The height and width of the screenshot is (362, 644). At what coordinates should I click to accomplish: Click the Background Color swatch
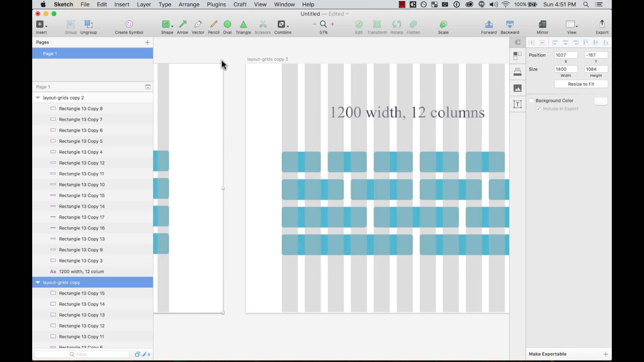click(x=601, y=101)
